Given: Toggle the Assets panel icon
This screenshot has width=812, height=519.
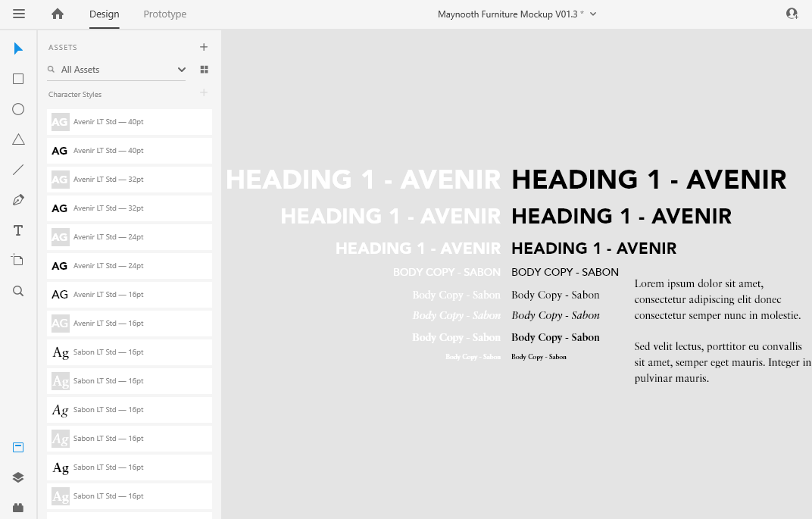Looking at the screenshot, I should tap(18, 448).
